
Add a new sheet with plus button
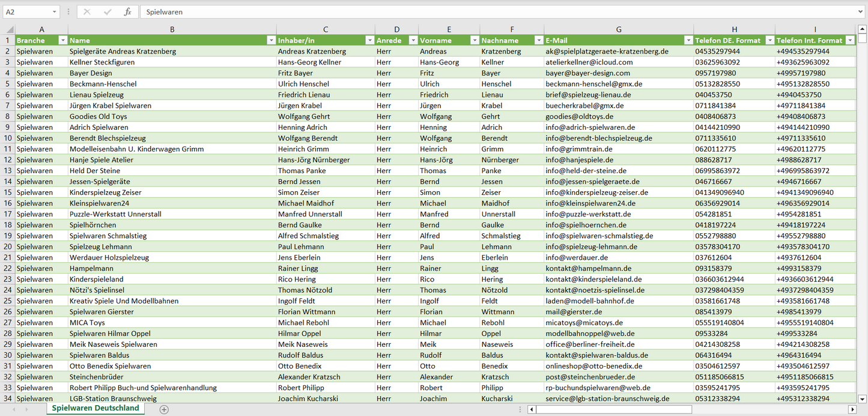coord(164,409)
